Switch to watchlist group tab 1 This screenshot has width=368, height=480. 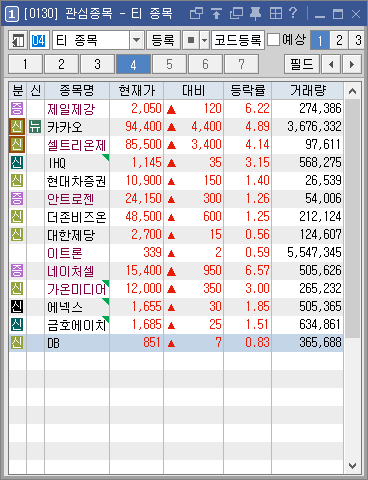25,64
